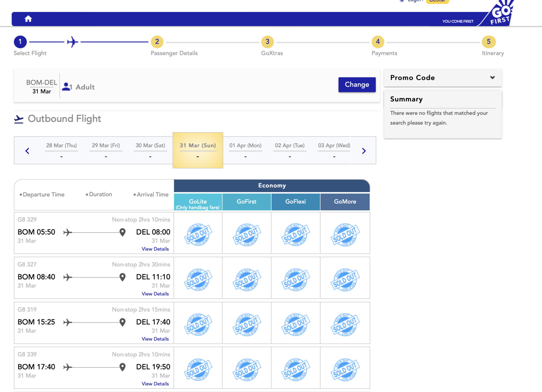This screenshot has width=542, height=392.
Task: Click GoFirst sold out stamp for G8 329
Action: (x=247, y=235)
